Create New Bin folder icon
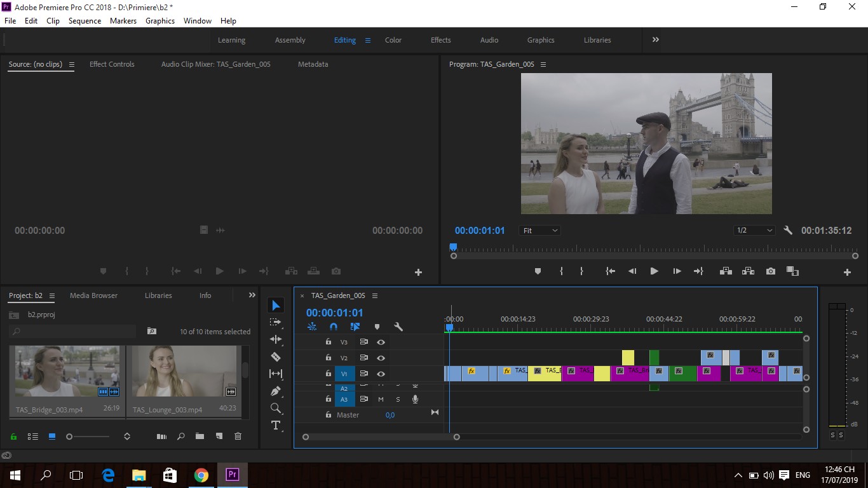868x488 pixels. tap(200, 437)
